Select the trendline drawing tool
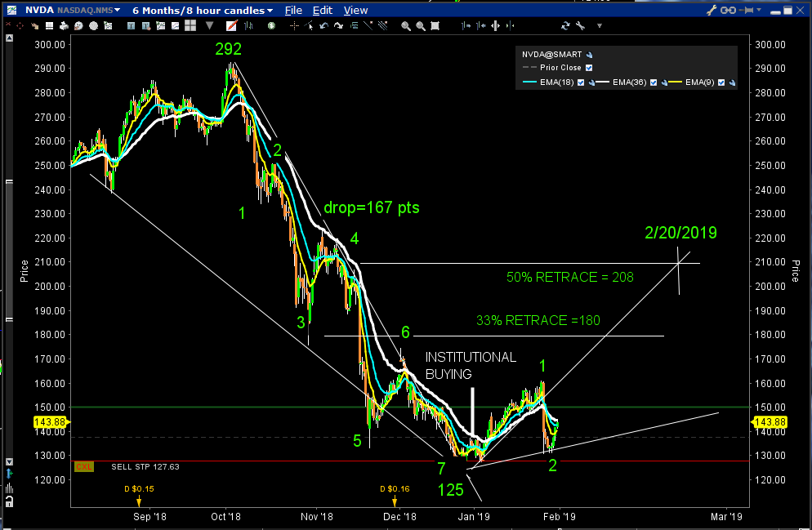Viewport: 812px width, 530px height. coord(368,25)
